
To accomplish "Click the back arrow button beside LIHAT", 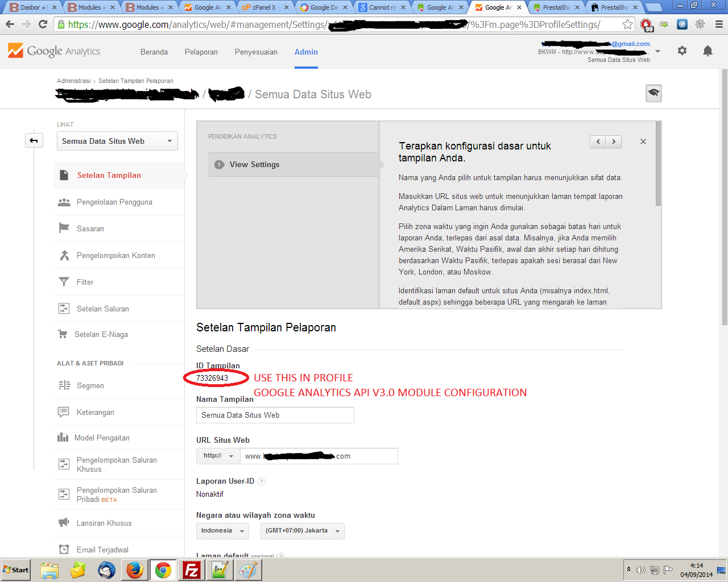I will tap(34, 140).
